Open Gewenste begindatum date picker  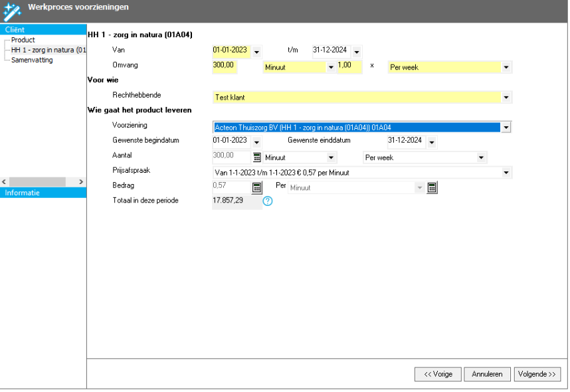click(x=257, y=142)
